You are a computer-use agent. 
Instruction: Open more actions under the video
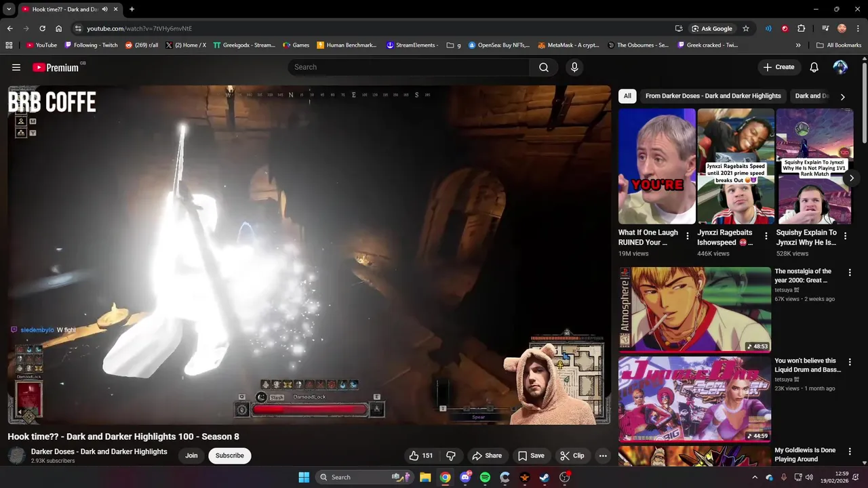[603, 455]
